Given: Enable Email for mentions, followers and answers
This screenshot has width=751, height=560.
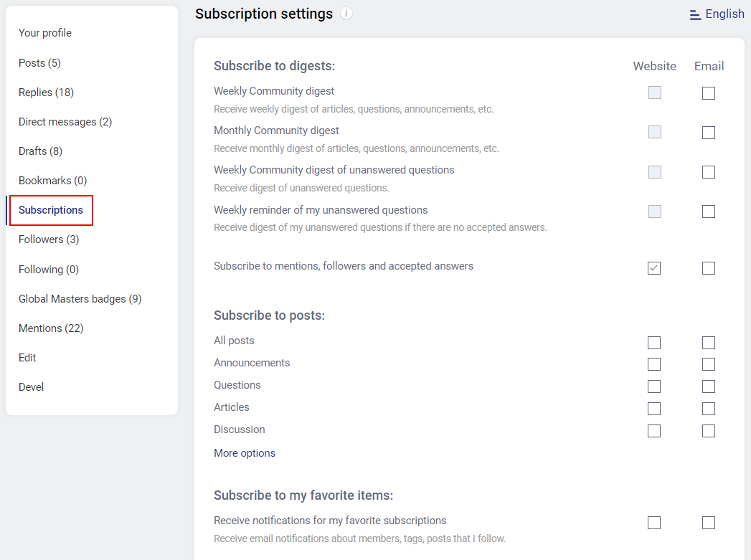Looking at the screenshot, I should point(709,268).
